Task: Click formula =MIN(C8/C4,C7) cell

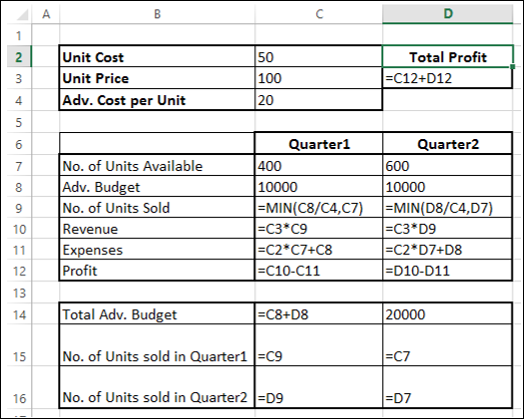Action: point(318,207)
